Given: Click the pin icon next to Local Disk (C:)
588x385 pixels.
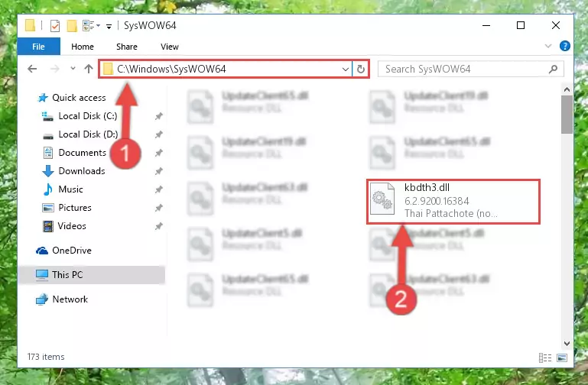Looking at the screenshot, I should click(158, 116).
